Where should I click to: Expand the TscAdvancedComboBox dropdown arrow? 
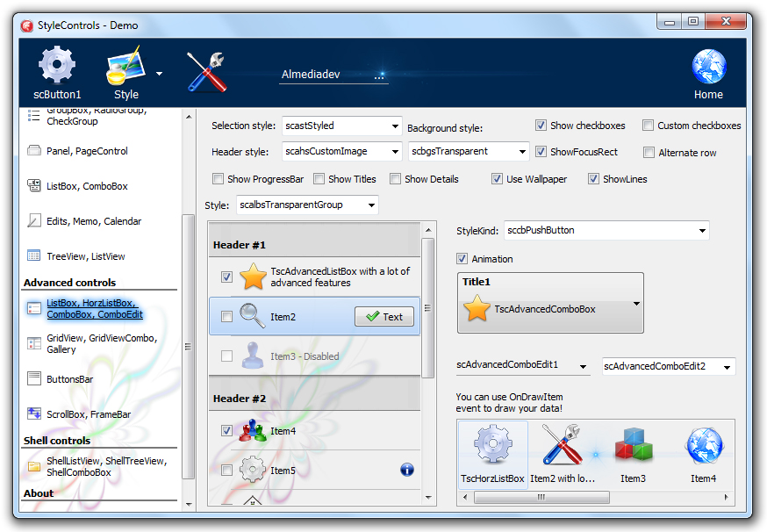[x=636, y=304]
